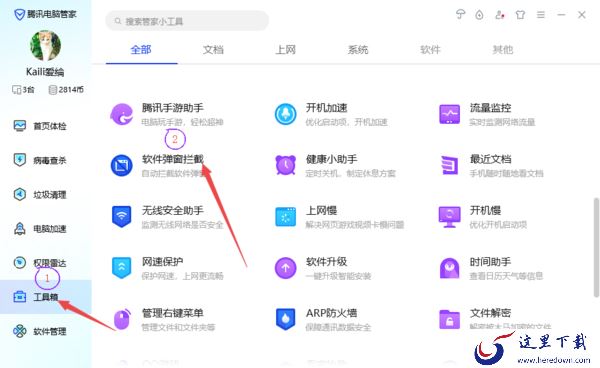Click the username Kaili text

pos(45,72)
